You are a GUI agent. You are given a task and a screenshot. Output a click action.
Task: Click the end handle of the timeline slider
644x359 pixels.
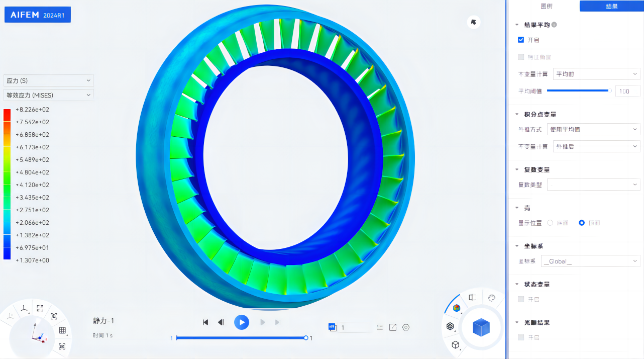click(x=306, y=338)
